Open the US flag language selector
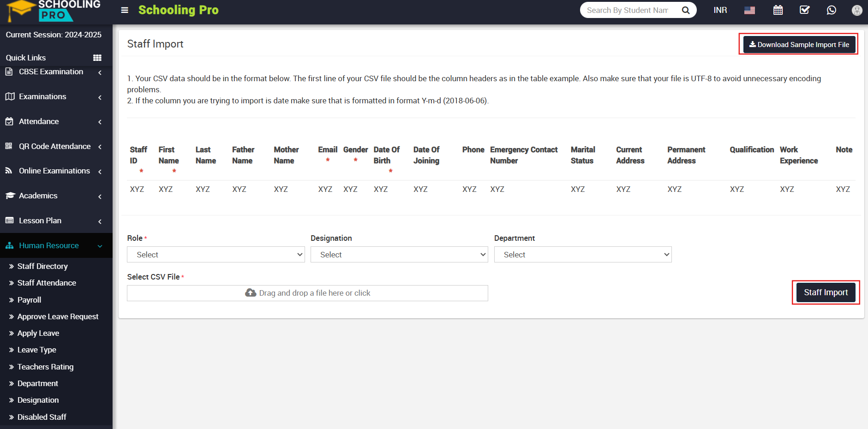Image resolution: width=868 pixels, height=429 pixels. click(x=749, y=10)
